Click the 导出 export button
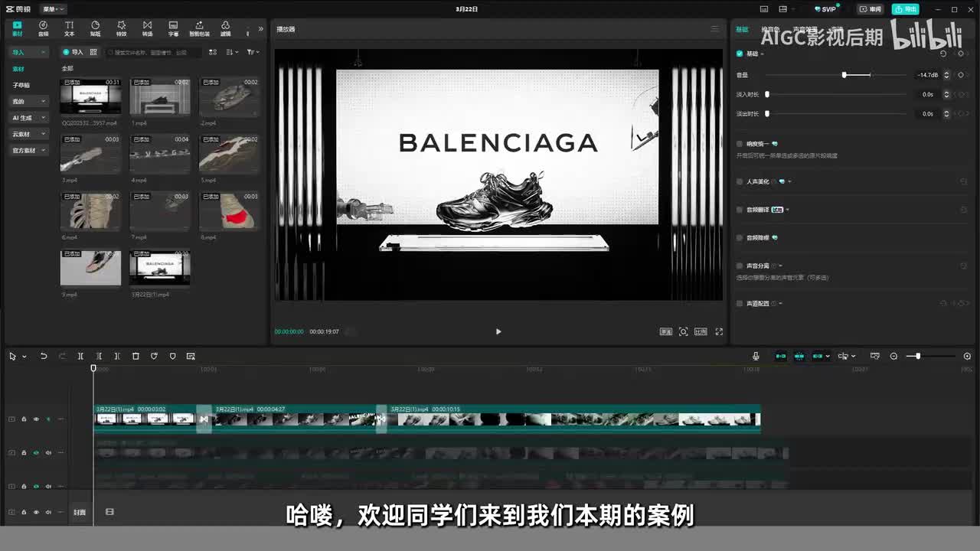The image size is (980, 551). 906,9
